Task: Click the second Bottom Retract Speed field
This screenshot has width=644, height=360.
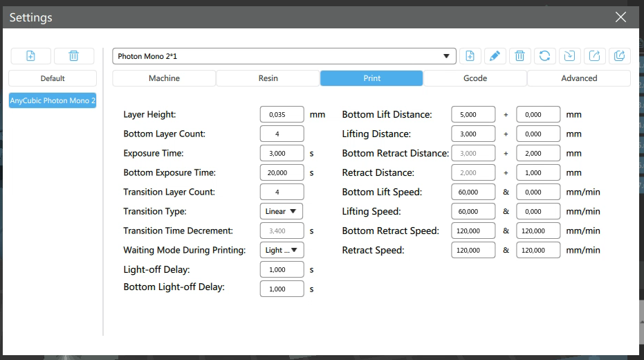Action: [x=538, y=231]
